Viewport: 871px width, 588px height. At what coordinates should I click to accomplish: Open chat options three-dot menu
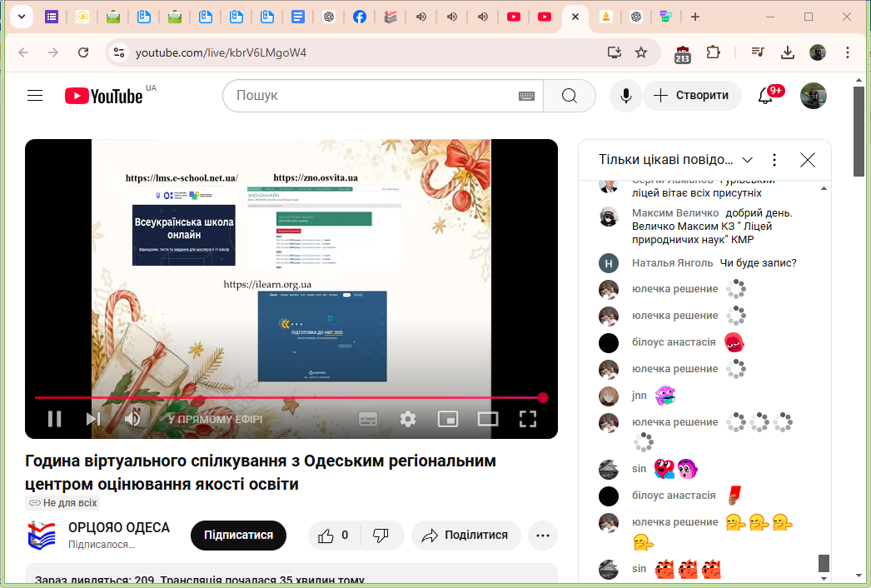click(774, 160)
